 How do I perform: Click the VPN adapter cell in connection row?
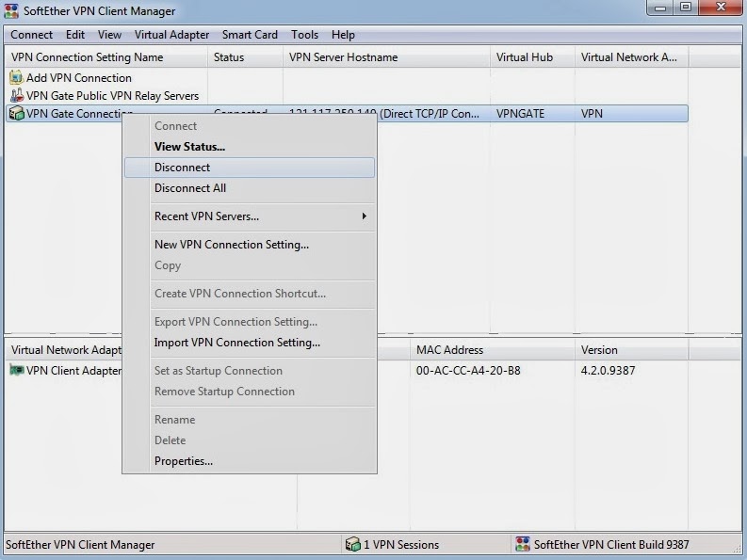[x=592, y=114]
